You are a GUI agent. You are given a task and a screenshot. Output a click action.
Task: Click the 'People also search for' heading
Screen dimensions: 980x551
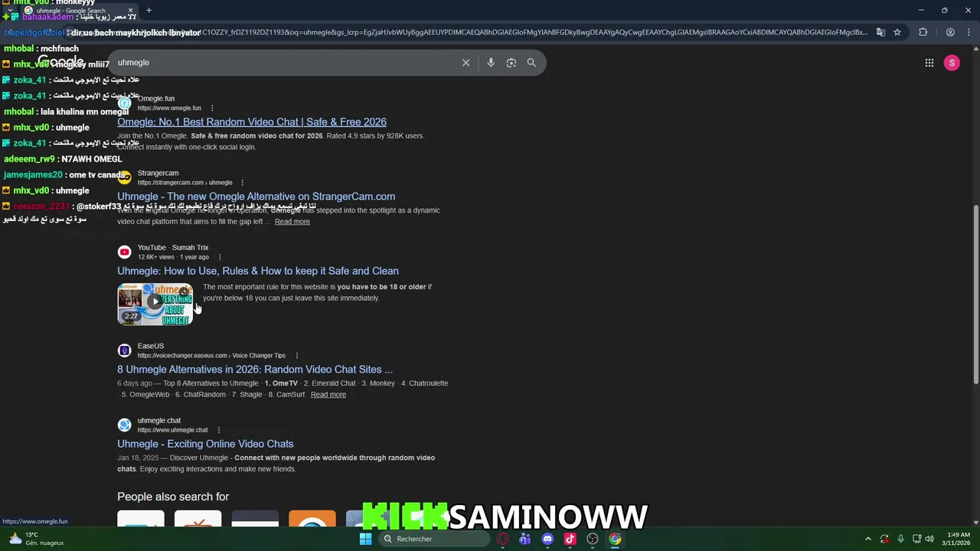point(173,497)
